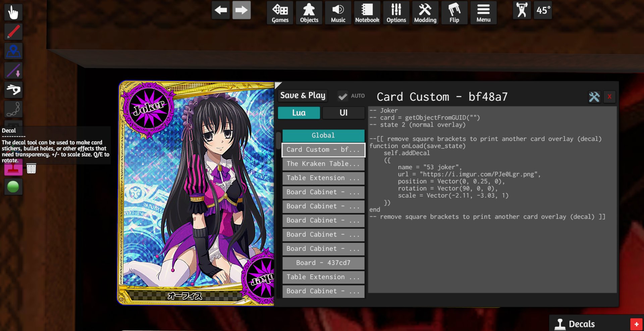
Task: Click the scale Vector code line
Action: pyautogui.click(x=453, y=195)
